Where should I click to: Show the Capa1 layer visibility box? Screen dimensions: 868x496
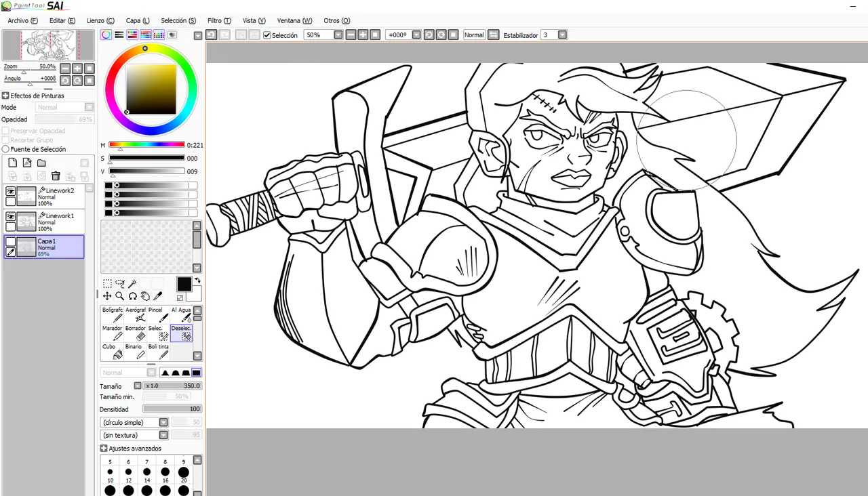point(10,242)
